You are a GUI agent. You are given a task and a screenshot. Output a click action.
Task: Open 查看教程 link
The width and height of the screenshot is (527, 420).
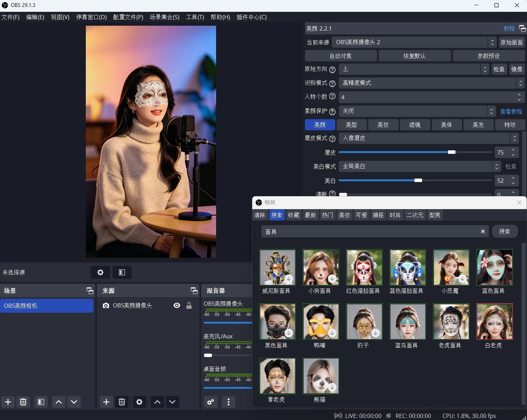click(x=511, y=112)
